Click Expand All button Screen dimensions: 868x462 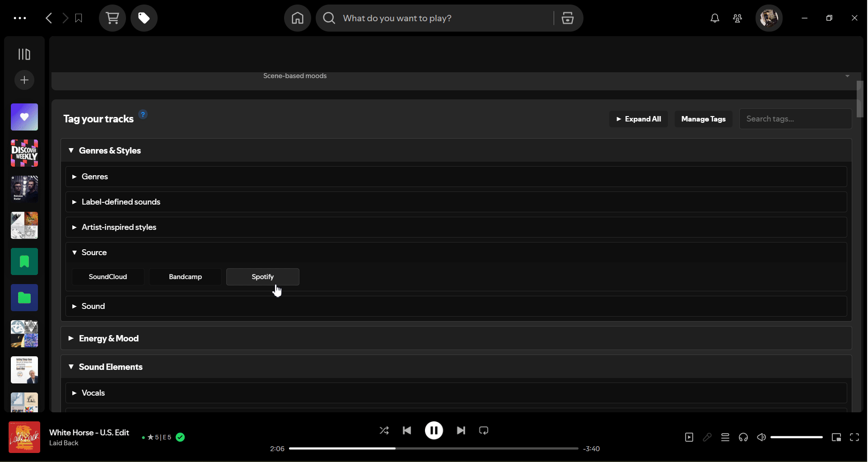point(639,119)
